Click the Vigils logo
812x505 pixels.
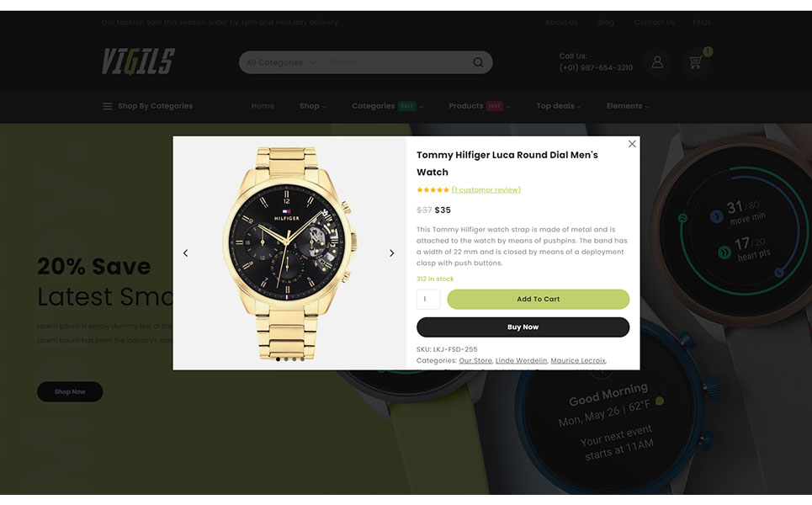138,61
